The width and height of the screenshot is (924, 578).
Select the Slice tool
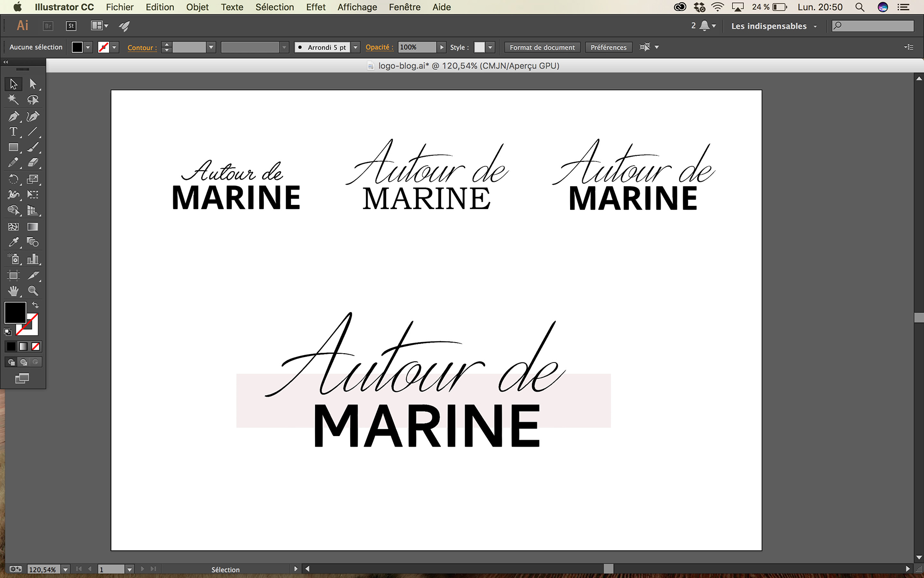click(x=33, y=276)
